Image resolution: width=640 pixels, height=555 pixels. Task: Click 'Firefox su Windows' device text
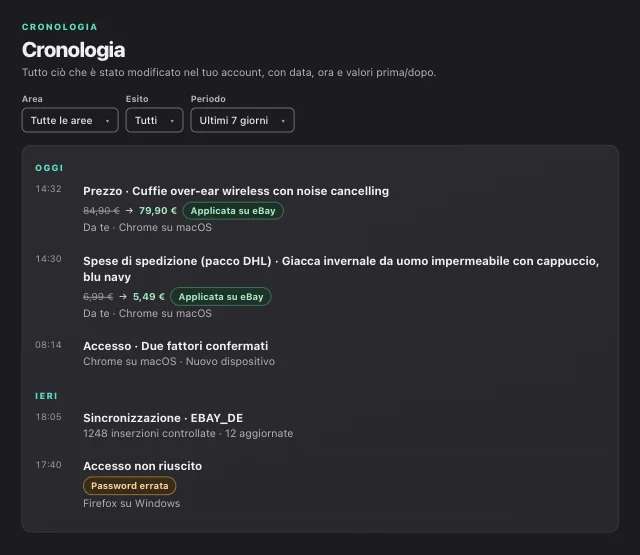pyautogui.click(x=131, y=504)
